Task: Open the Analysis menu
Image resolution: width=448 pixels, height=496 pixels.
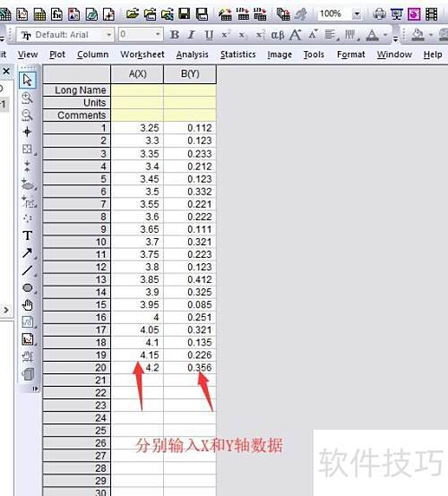Action: tap(192, 55)
